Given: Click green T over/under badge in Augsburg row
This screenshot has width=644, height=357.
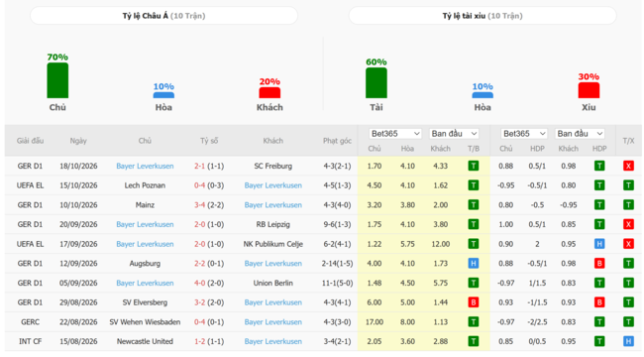Looking at the screenshot, I should pyautogui.click(x=628, y=264).
